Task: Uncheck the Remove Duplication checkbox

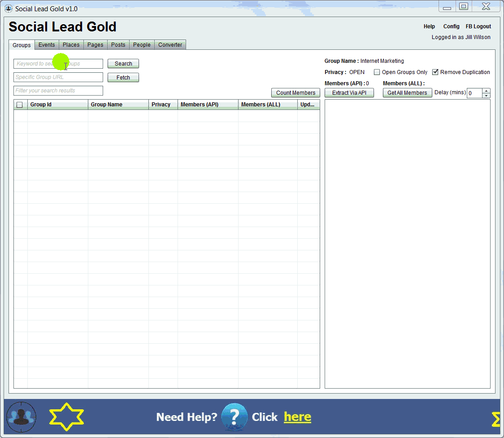Action: point(435,72)
